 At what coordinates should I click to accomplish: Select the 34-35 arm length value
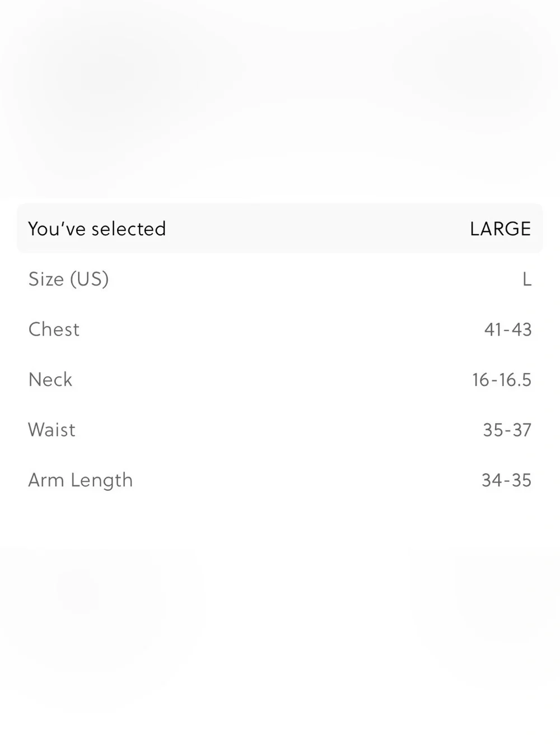coord(507,480)
